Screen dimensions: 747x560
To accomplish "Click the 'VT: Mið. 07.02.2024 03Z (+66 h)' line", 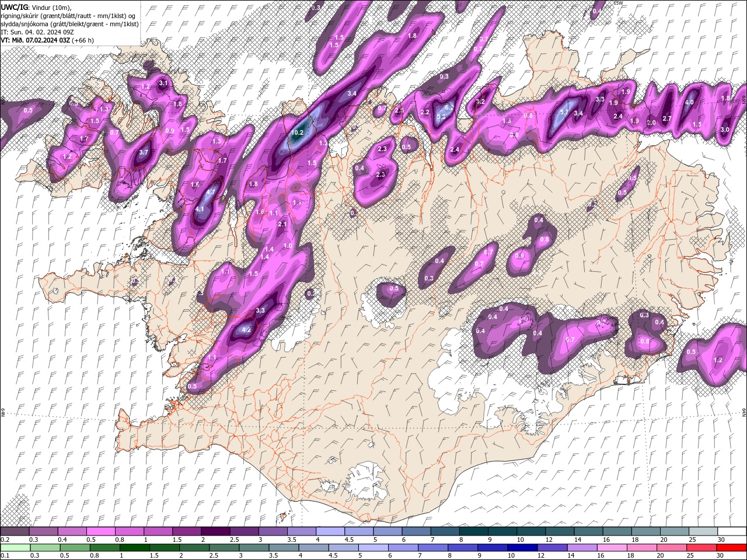I will coord(47,40).
